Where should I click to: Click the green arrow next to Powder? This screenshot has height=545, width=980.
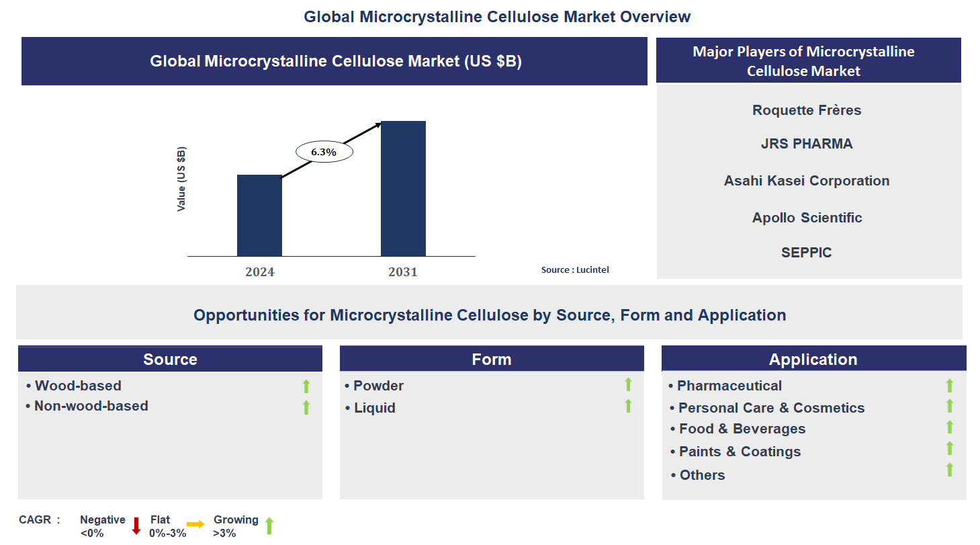[628, 384]
